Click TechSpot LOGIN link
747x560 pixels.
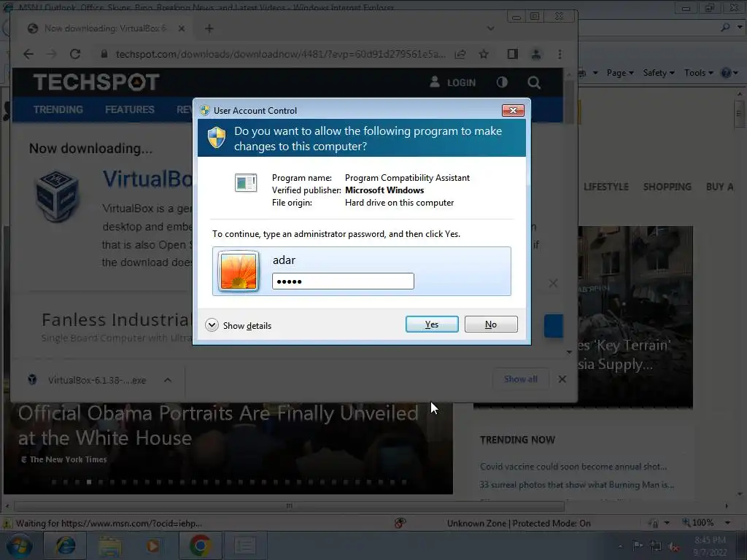452,82
